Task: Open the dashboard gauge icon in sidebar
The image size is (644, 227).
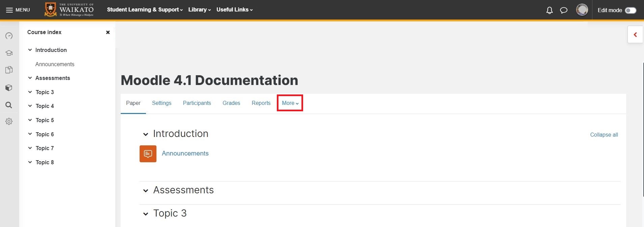Action: (x=9, y=36)
